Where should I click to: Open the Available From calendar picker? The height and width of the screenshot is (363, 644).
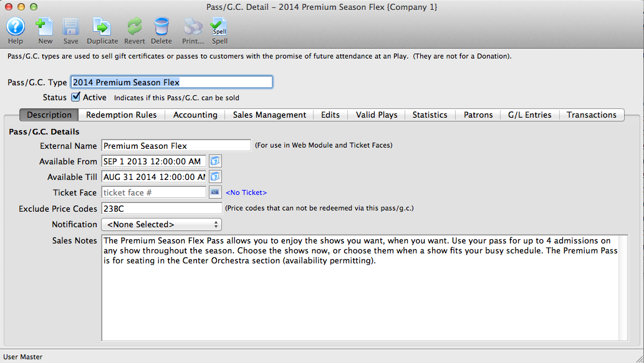coord(214,161)
